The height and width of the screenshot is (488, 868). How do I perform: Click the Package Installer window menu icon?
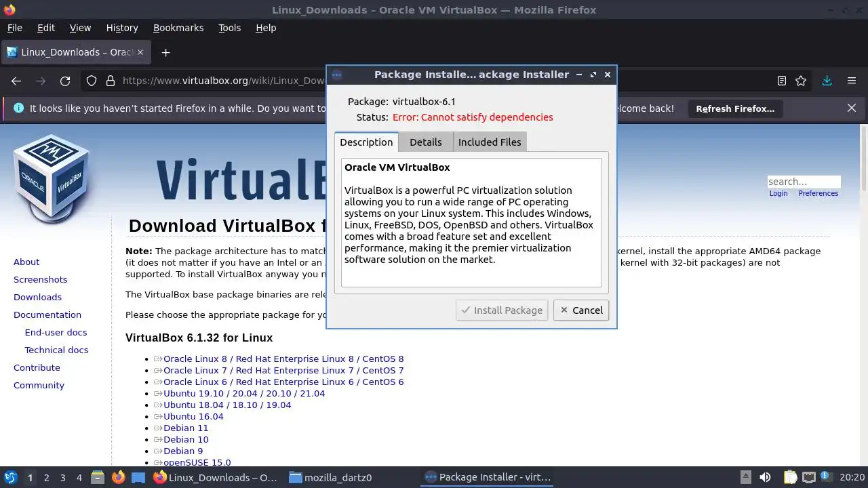click(x=337, y=75)
